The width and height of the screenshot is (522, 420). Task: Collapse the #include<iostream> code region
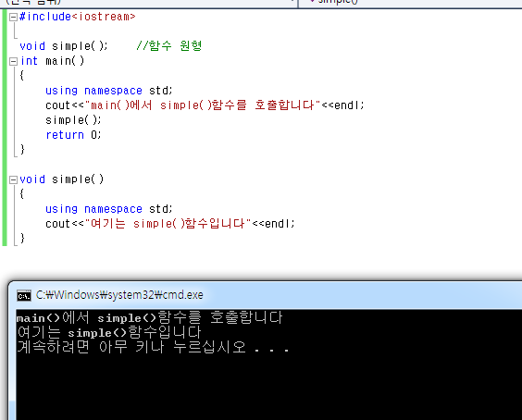tap(13, 17)
